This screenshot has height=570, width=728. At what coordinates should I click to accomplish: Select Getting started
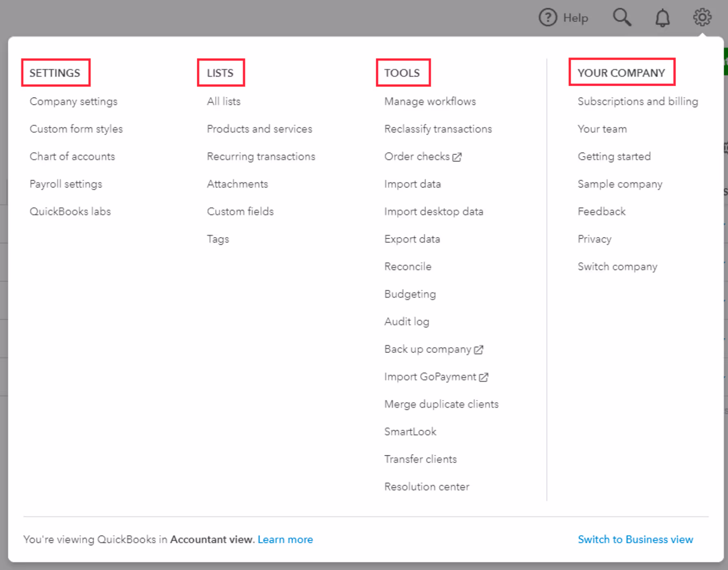tap(614, 157)
